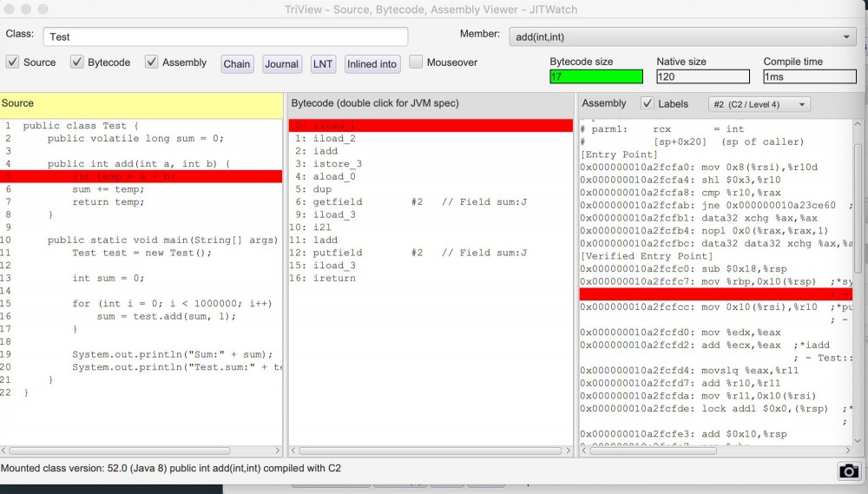Select bytecode '4: aload_0'

tap(325, 176)
